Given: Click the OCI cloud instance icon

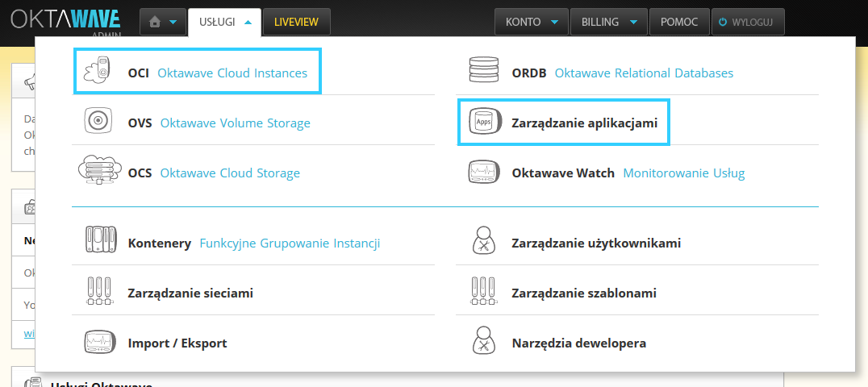Looking at the screenshot, I should (x=98, y=70).
